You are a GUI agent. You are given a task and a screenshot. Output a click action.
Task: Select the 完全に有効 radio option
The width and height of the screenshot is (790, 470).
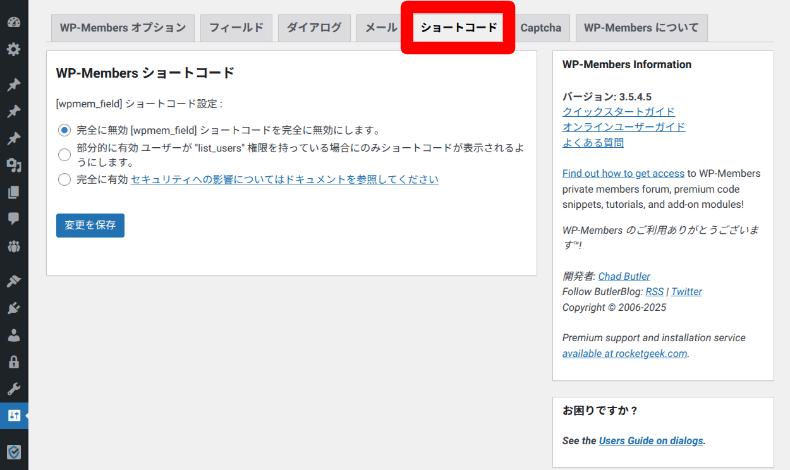[x=65, y=180]
